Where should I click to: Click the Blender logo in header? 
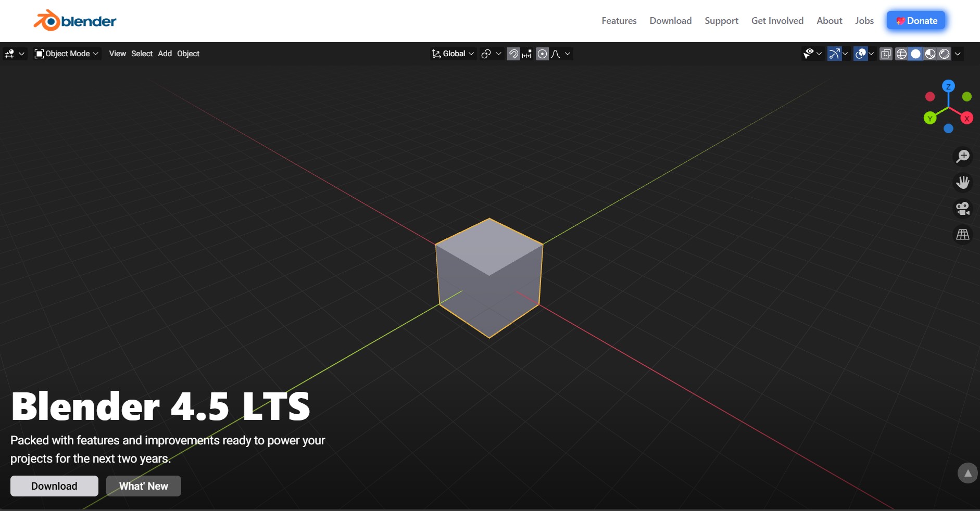[75, 21]
